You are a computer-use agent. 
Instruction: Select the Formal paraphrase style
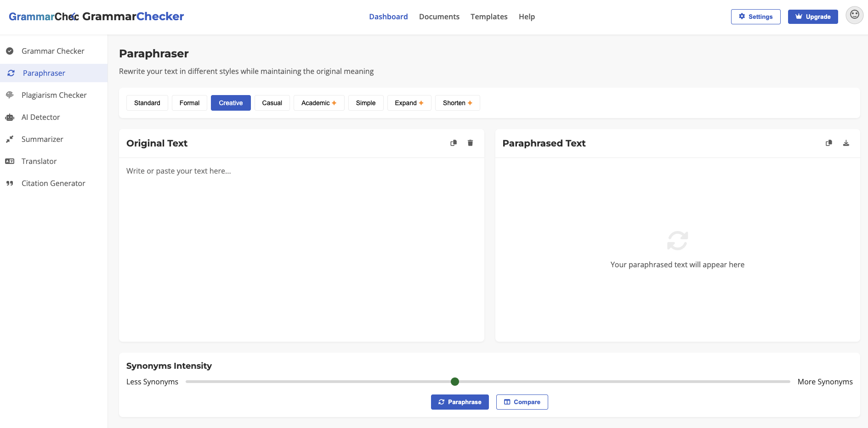(189, 103)
